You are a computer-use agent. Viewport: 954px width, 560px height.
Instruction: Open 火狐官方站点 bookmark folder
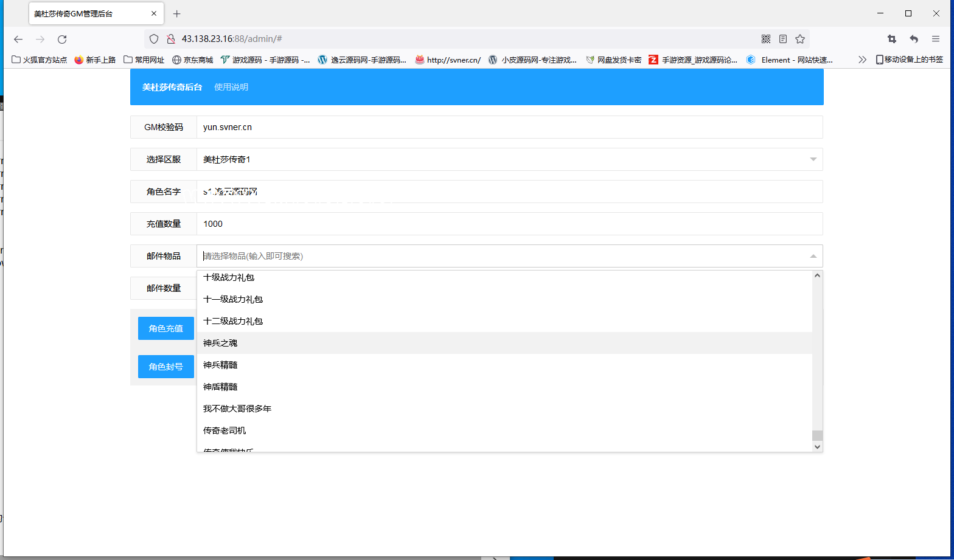click(40, 60)
